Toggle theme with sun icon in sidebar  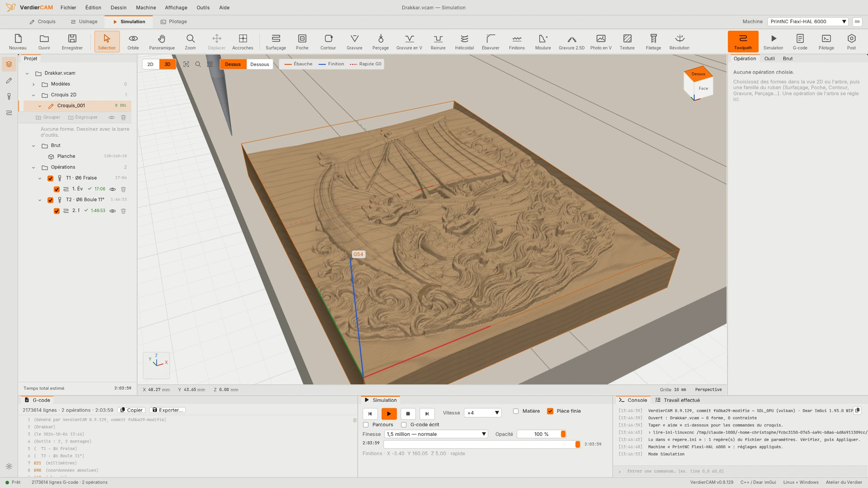click(x=9, y=466)
